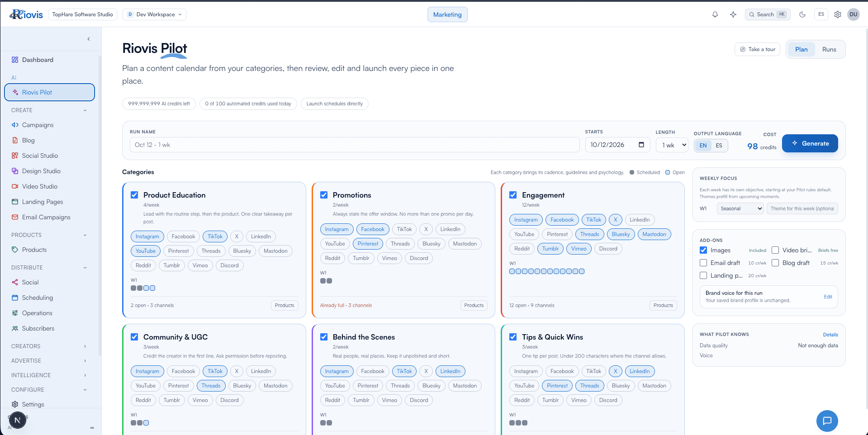Screen dimensions: 868x435
Task: Open Landing Pages icon
Action: (15, 202)
